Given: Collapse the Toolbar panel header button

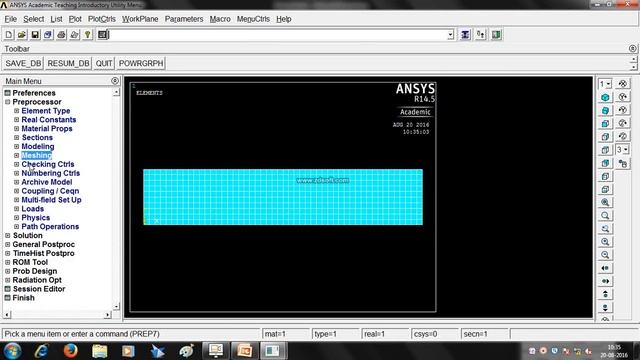Looking at the screenshot, I should point(632,49).
